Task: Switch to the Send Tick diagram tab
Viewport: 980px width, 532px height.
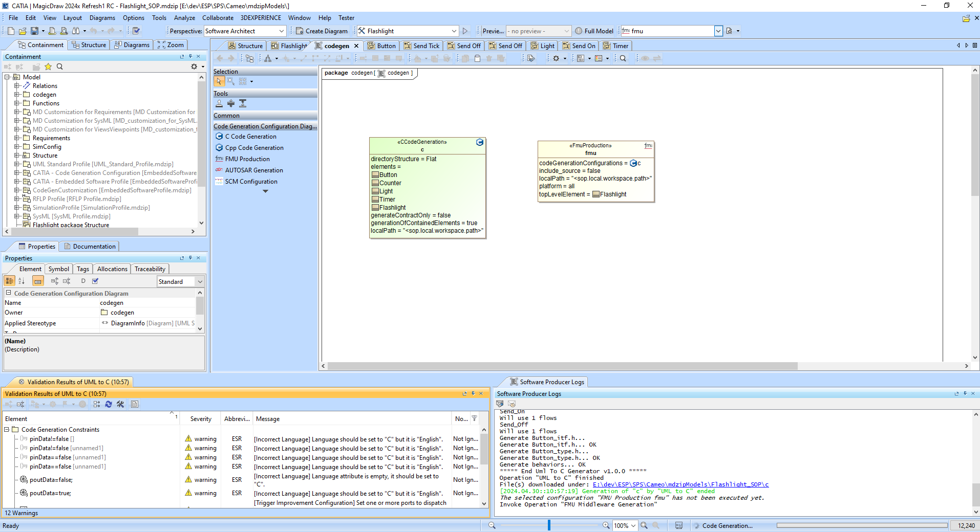Action: (x=421, y=46)
